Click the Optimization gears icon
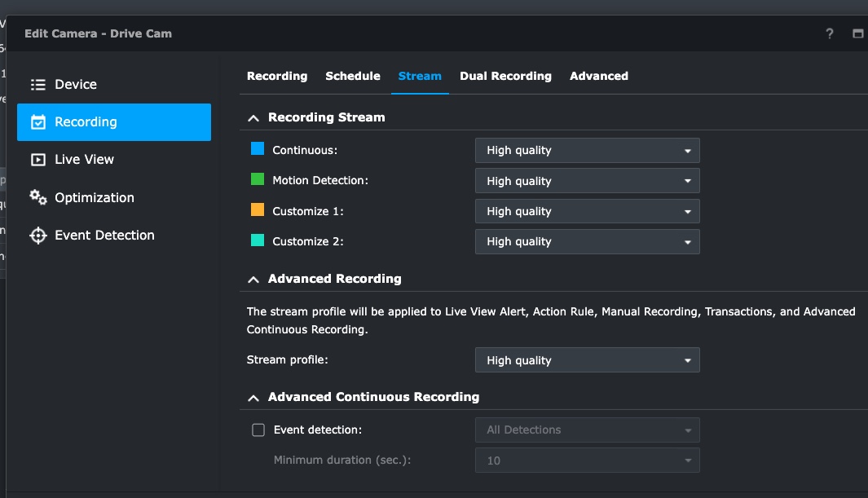 pyautogui.click(x=37, y=197)
